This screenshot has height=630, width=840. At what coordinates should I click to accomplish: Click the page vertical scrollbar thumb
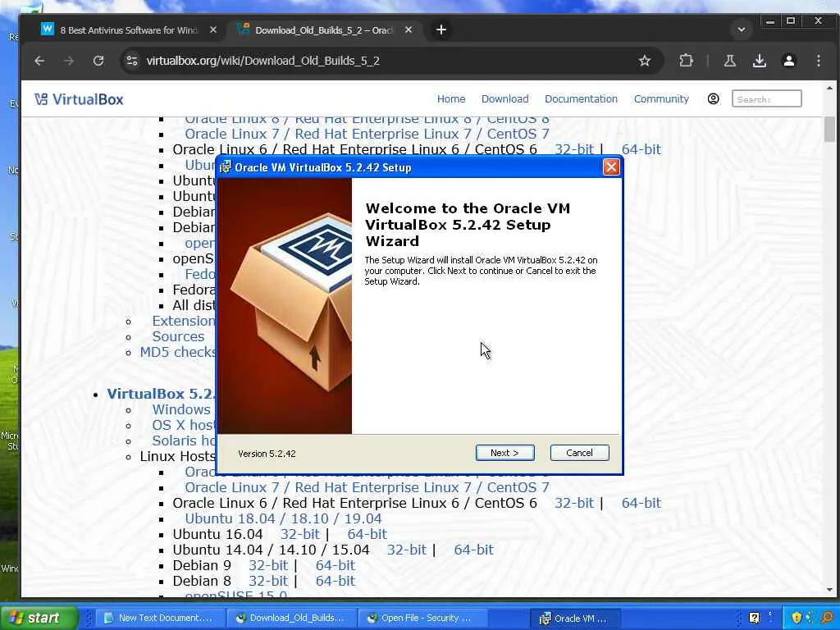coord(829,129)
